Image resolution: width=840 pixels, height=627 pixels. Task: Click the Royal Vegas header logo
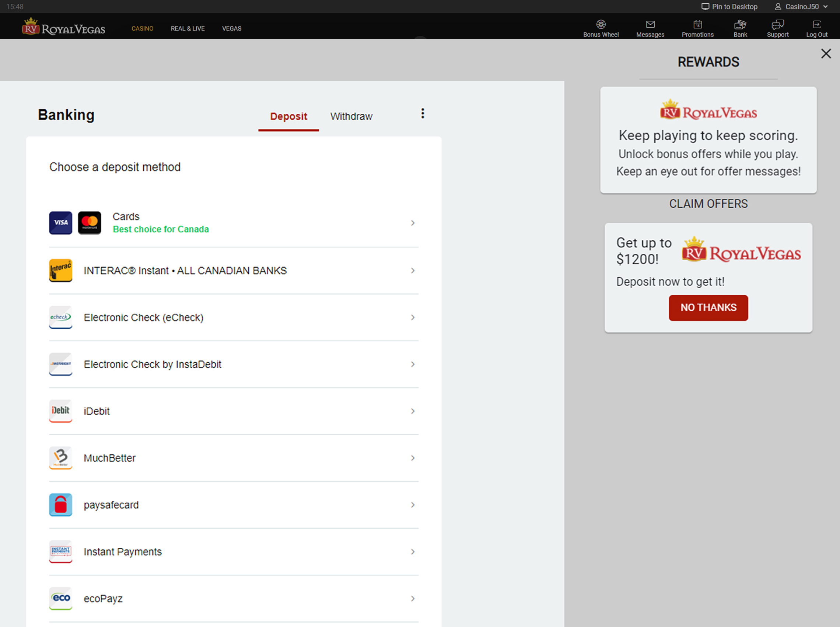pyautogui.click(x=63, y=27)
